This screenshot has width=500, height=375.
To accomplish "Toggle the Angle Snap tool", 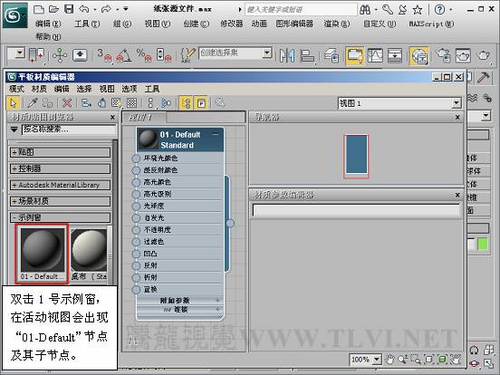I will point(124,55).
